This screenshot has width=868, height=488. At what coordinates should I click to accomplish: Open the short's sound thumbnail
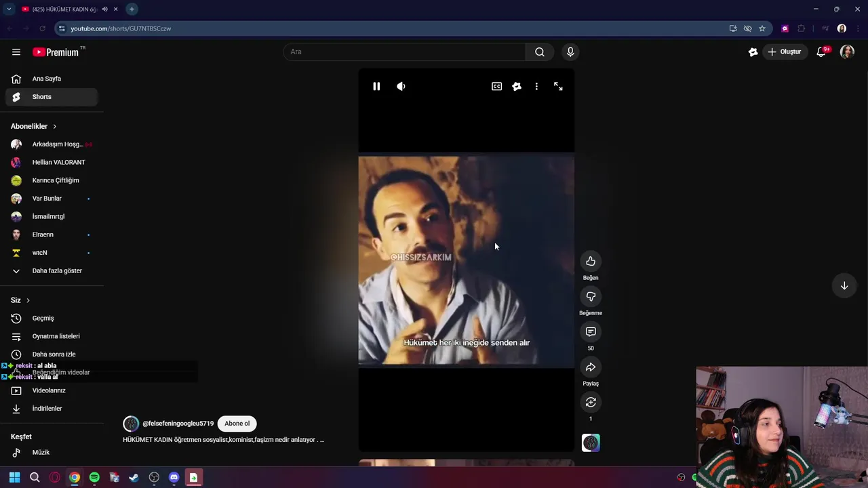pos(591,443)
